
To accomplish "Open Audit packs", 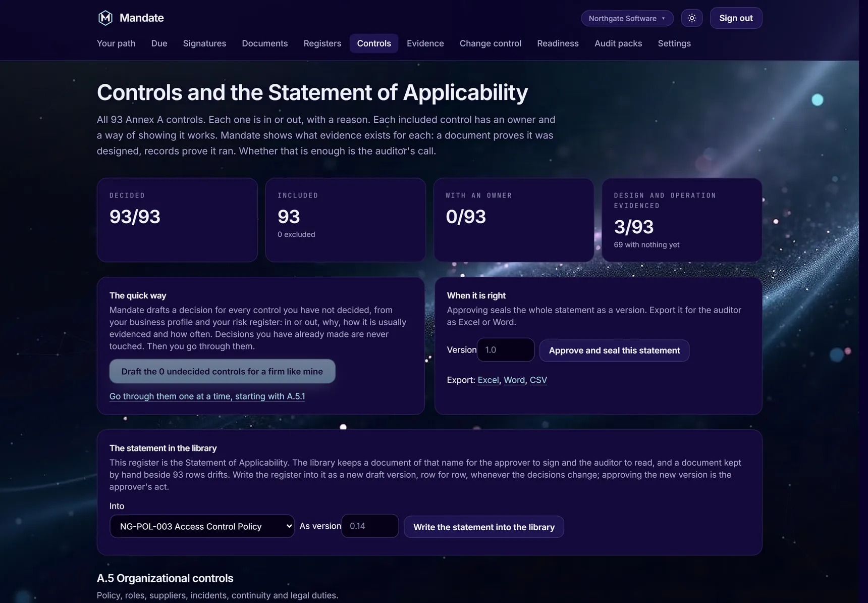I will coord(618,43).
